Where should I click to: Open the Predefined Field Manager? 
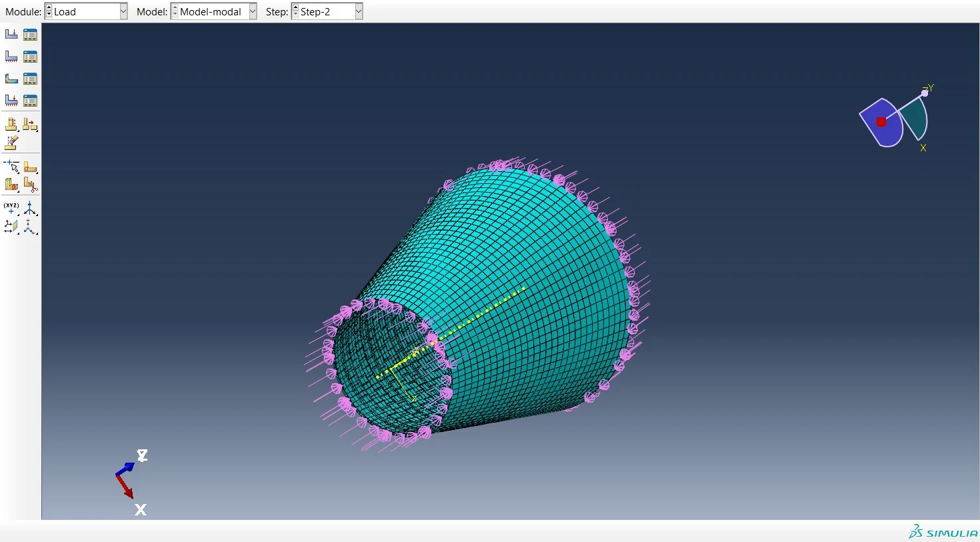pos(30,78)
